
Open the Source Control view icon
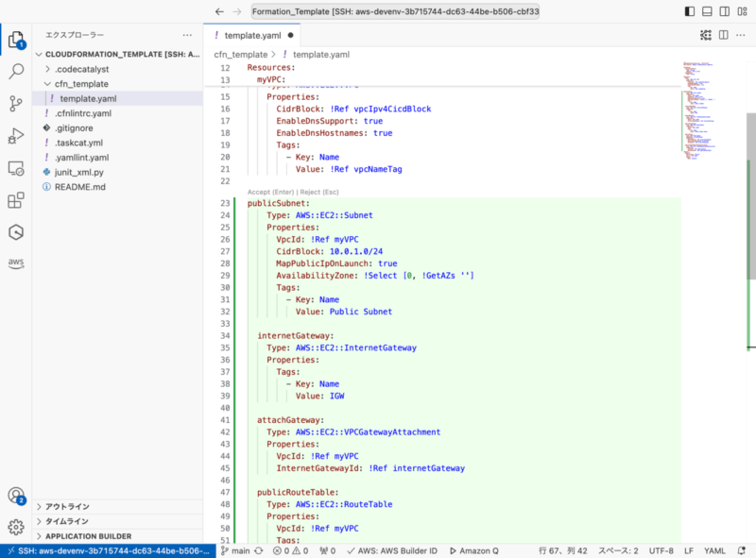pos(16,104)
